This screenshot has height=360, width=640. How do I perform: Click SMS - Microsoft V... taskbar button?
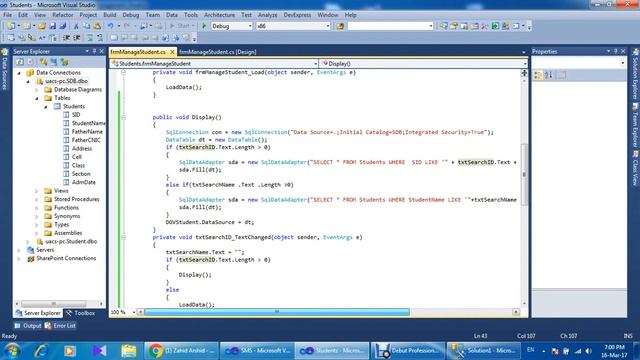257,351
